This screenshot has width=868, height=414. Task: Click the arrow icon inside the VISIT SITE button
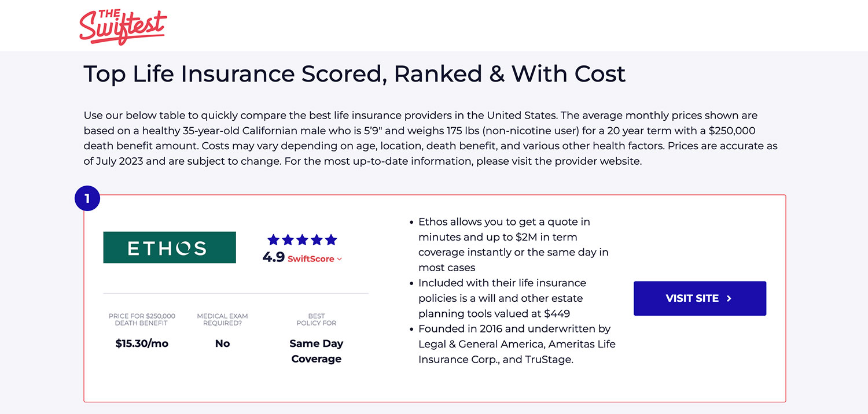[729, 298]
